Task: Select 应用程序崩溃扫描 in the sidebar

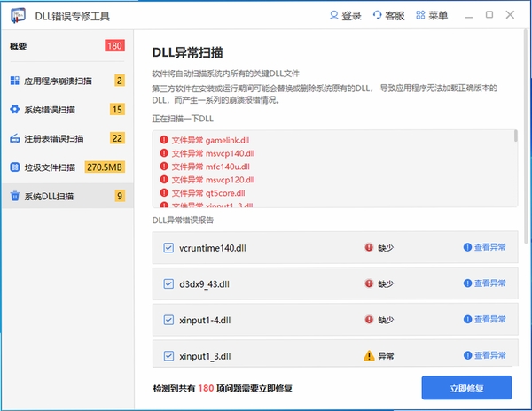Action: point(67,81)
